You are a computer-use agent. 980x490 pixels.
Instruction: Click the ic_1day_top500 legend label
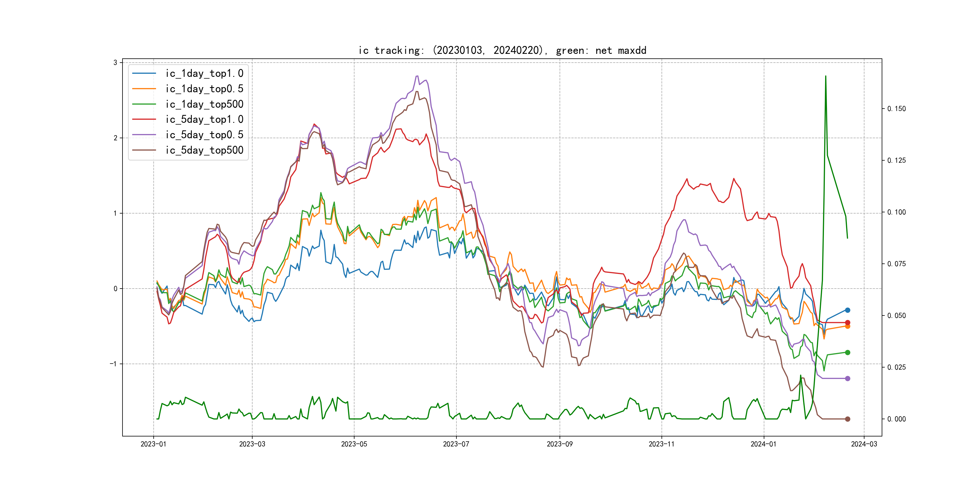[x=204, y=104]
